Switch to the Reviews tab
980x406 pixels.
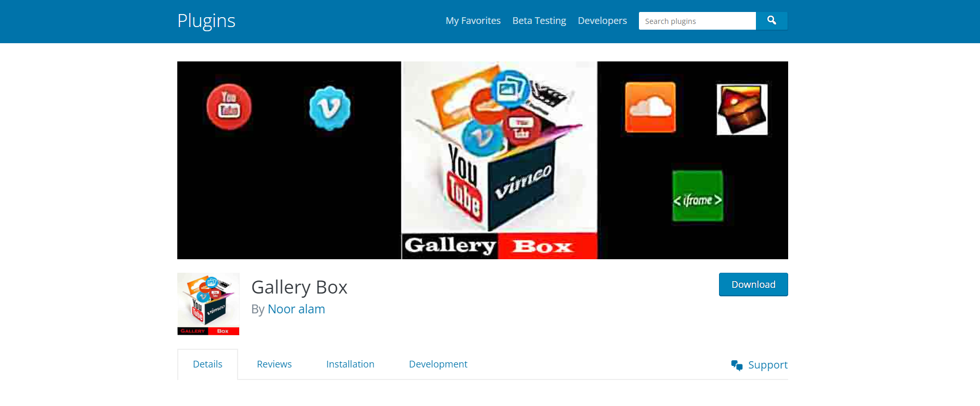[274, 364]
